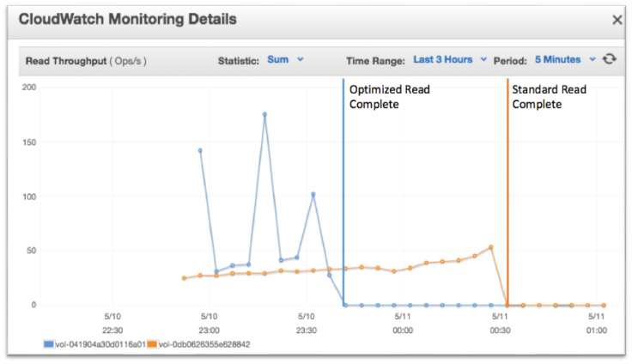632x364 pixels.
Task: Click the highest orange data point near 53
Action: [x=490, y=247]
